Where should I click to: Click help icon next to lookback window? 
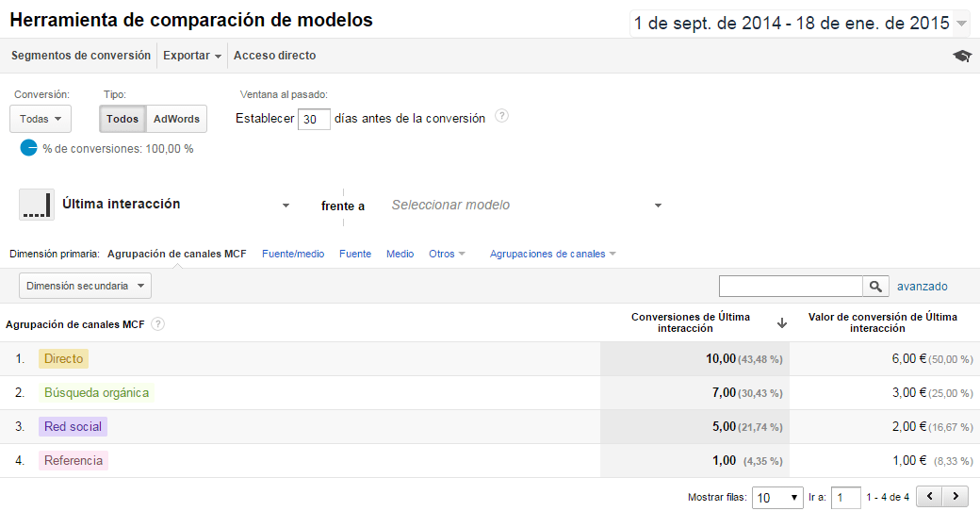coord(501,116)
